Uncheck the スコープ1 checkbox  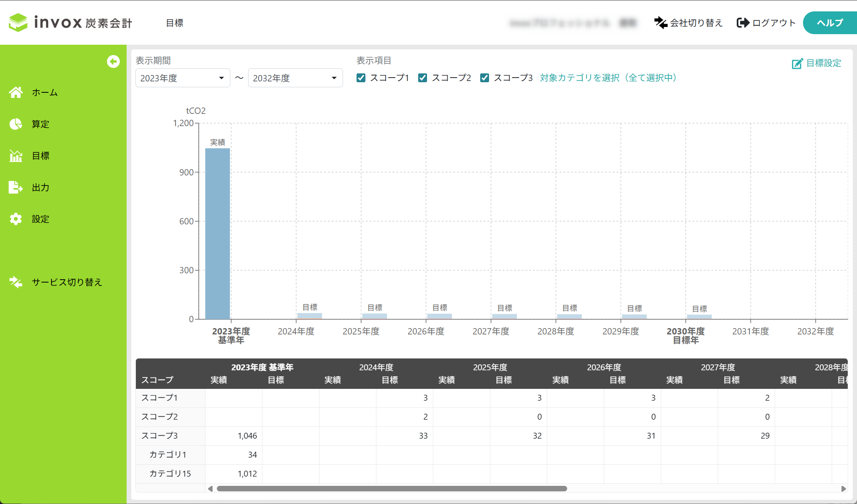tap(361, 78)
